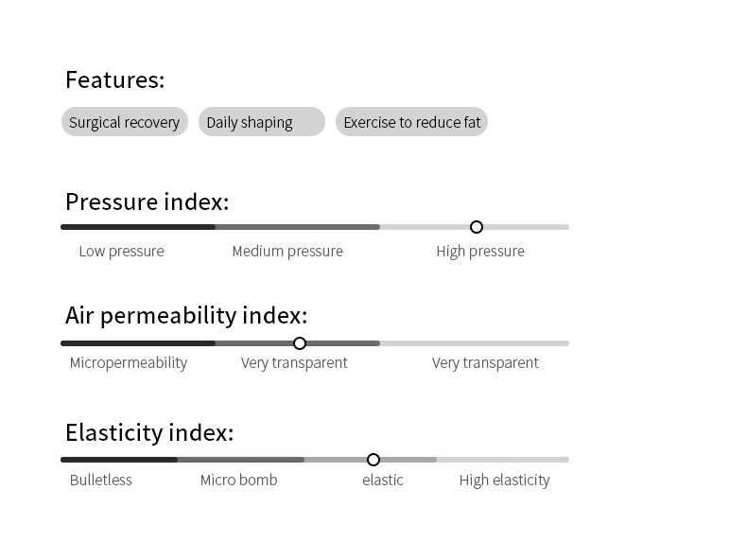The image size is (747, 560).
Task: Click the Pressure index heading
Action: (147, 201)
